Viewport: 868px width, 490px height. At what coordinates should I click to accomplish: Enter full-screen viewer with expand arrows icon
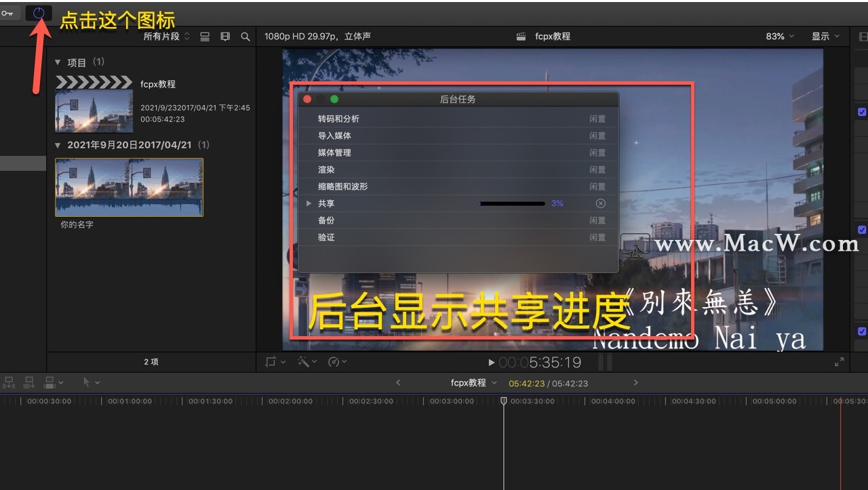point(840,362)
